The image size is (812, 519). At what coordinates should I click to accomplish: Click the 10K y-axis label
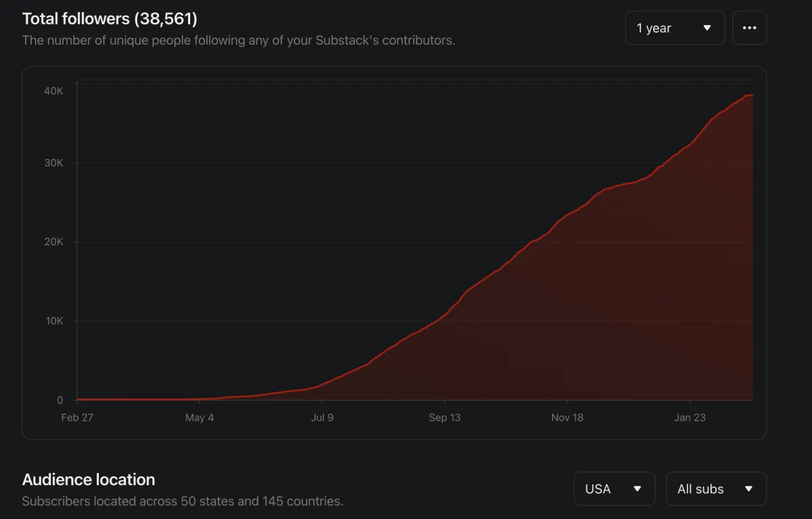pos(53,321)
